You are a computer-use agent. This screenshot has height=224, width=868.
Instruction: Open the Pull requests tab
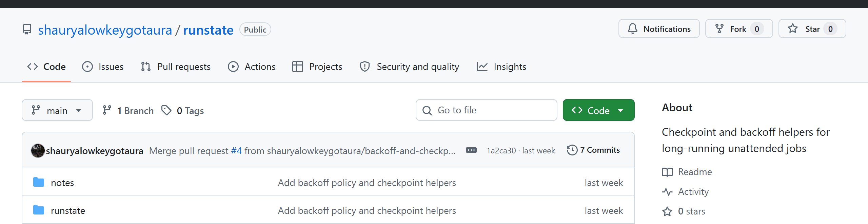(x=176, y=67)
